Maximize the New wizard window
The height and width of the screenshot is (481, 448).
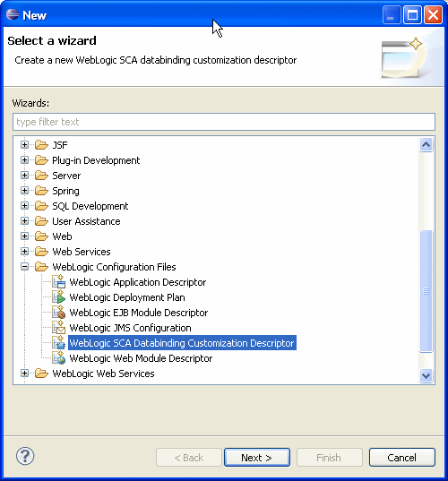[x=412, y=14]
